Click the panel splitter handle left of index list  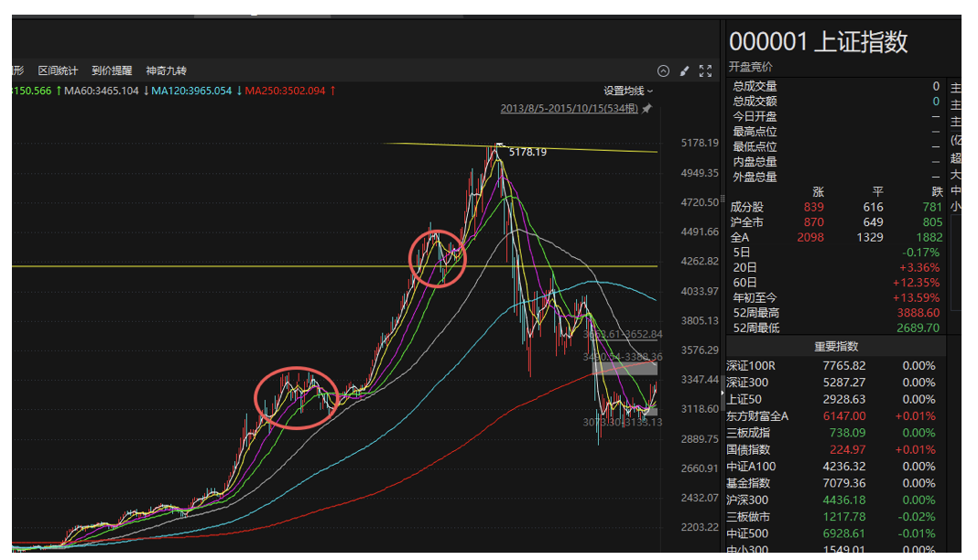coord(723,393)
